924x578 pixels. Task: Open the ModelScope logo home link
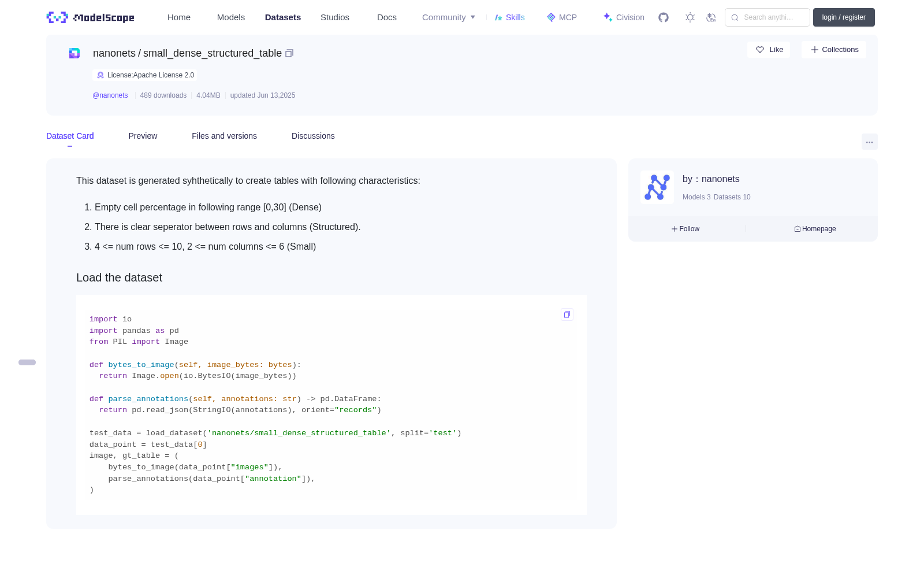click(90, 17)
